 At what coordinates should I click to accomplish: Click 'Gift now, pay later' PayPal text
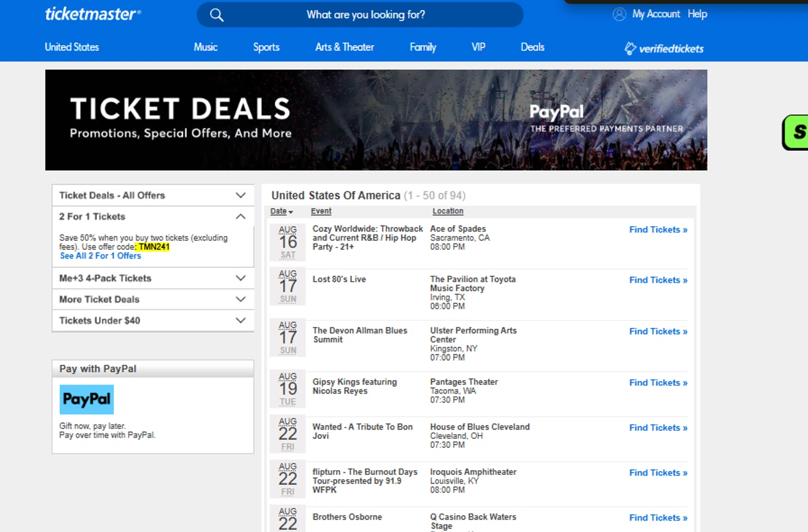92,426
